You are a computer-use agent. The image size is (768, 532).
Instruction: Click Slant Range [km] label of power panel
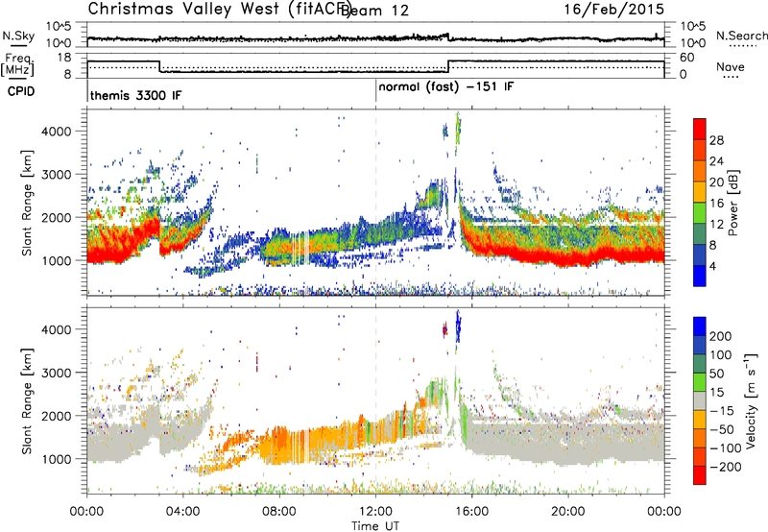click(x=27, y=203)
